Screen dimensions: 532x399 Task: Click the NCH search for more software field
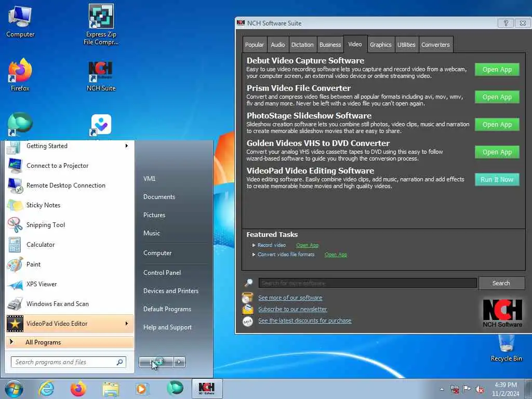(x=367, y=283)
